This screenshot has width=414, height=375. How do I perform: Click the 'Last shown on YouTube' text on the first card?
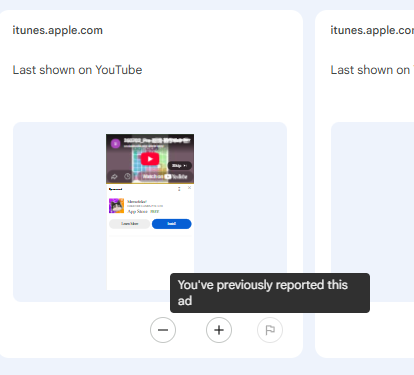77,70
